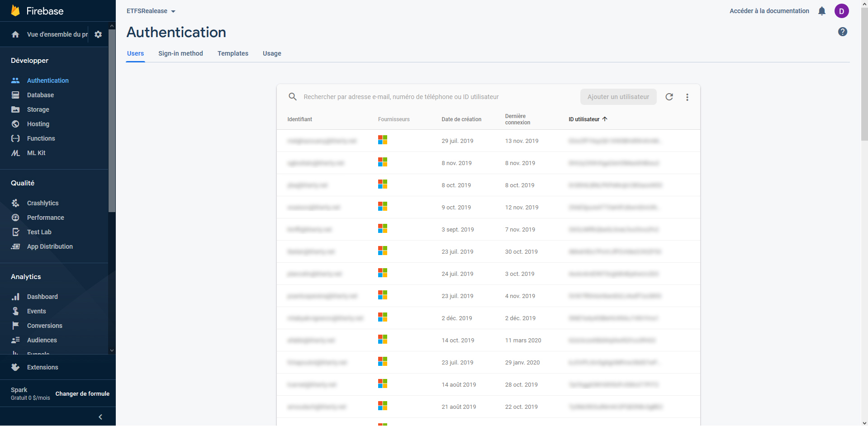868x426 pixels.
Task: Open the Usage tab
Action: coord(272,53)
